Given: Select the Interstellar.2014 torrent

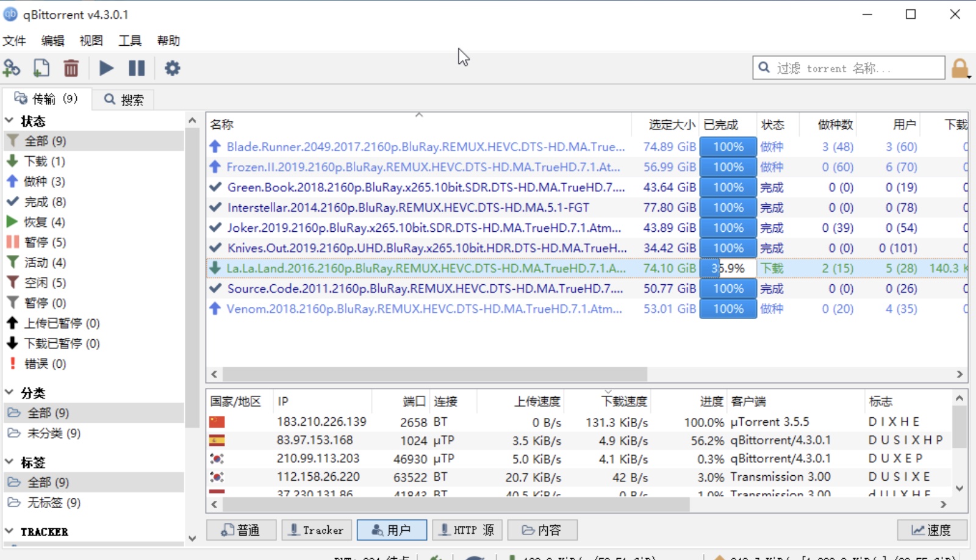Looking at the screenshot, I should point(587,207).
